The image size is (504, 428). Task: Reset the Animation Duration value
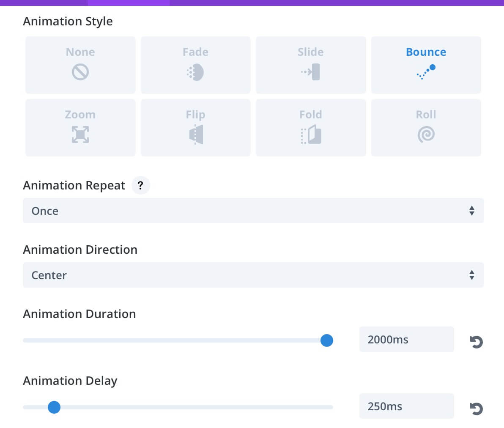click(476, 341)
